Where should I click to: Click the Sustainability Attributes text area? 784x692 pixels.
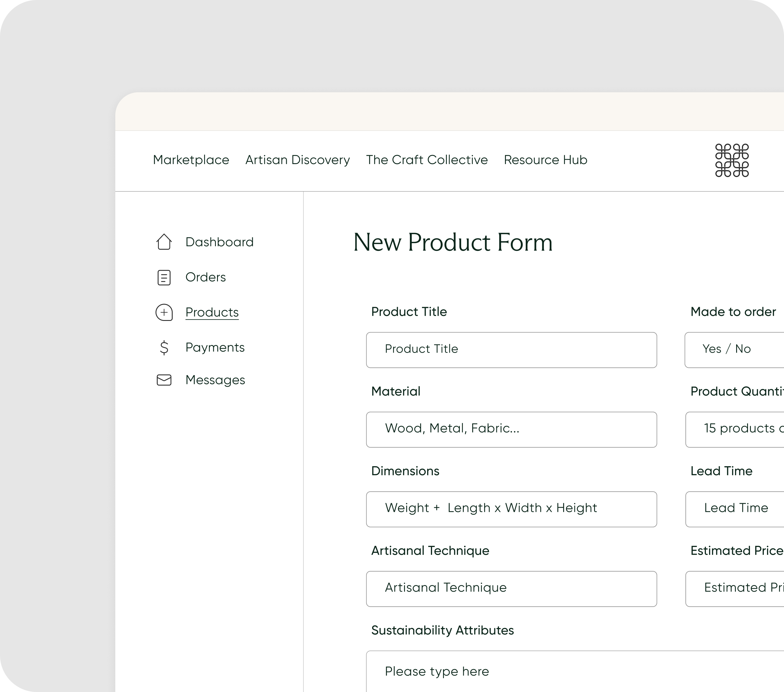pyautogui.click(x=575, y=671)
